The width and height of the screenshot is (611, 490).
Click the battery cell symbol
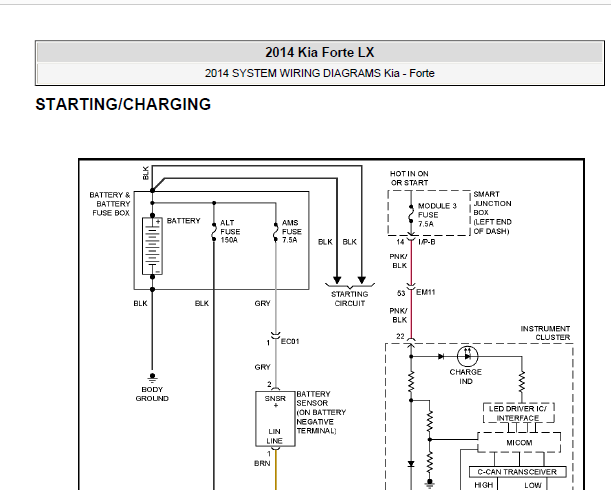pos(152,246)
